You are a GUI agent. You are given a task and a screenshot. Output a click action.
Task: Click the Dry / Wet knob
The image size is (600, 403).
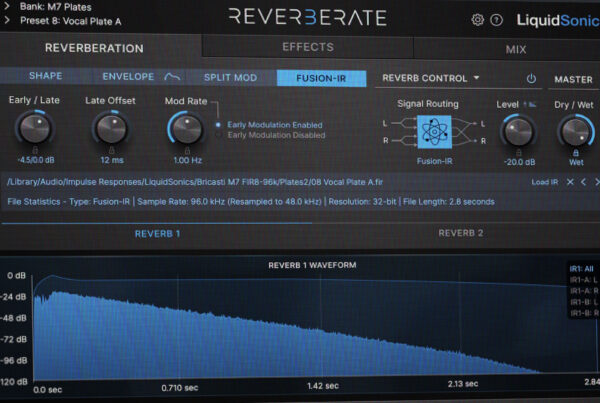(x=576, y=132)
